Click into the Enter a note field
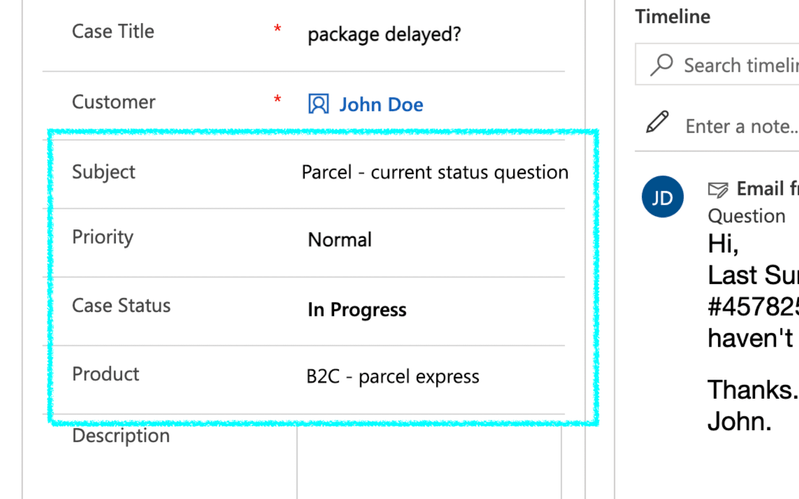 (x=741, y=126)
